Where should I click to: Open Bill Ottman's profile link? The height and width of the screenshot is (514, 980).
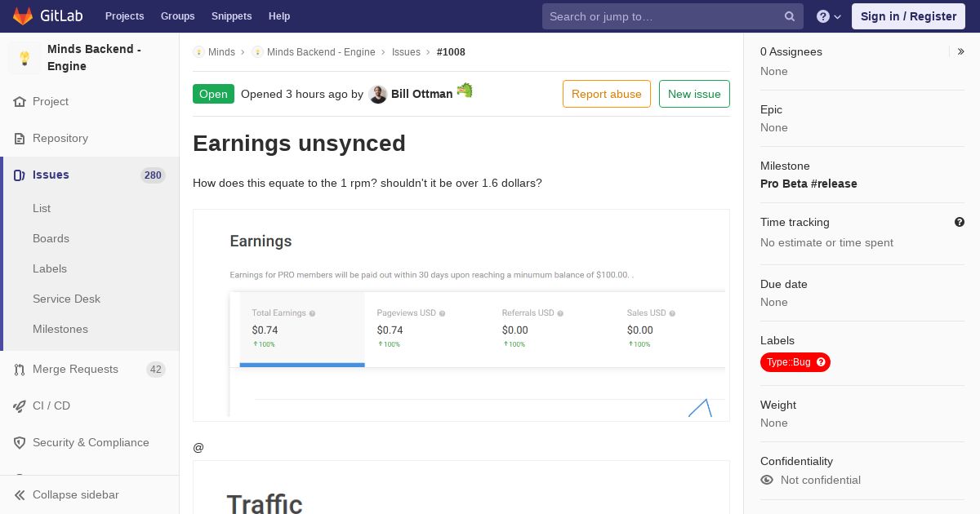coord(421,94)
